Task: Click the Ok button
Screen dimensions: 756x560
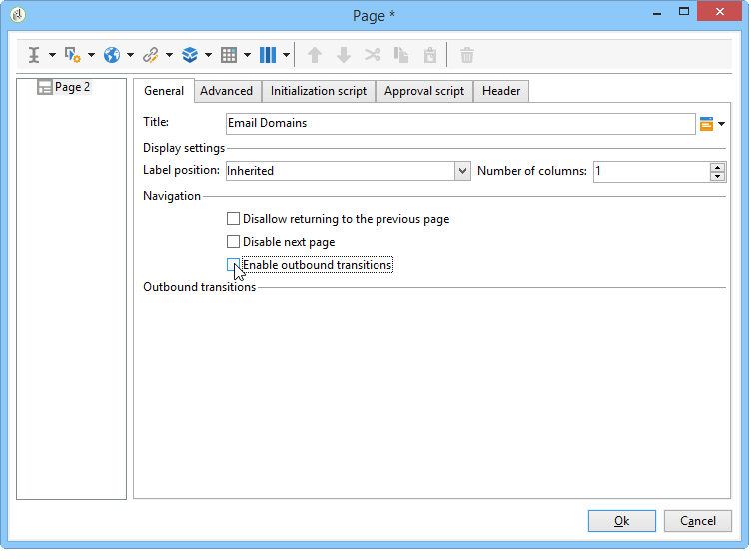Action: pyautogui.click(x=621, y=521)
